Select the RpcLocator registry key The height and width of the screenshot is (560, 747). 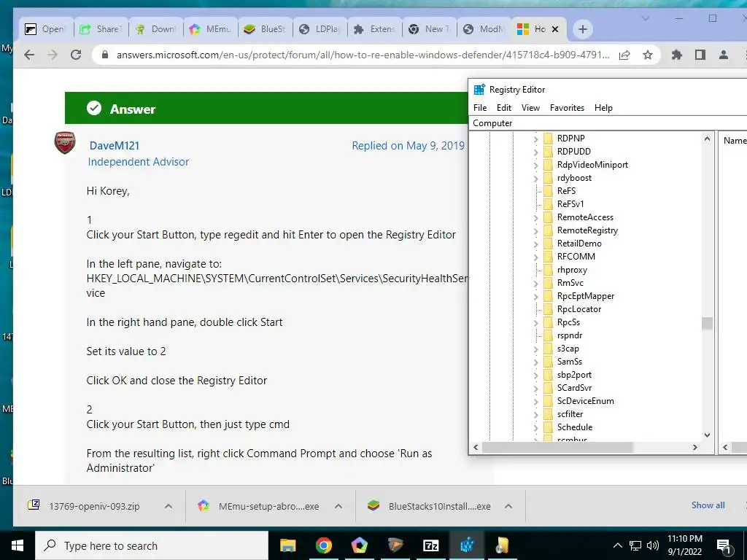[x=578, y=309]
